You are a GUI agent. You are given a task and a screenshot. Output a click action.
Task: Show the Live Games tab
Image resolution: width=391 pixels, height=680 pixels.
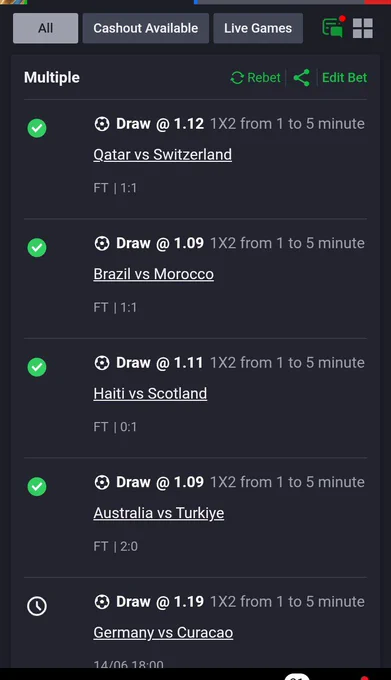(x=258, y=28)
